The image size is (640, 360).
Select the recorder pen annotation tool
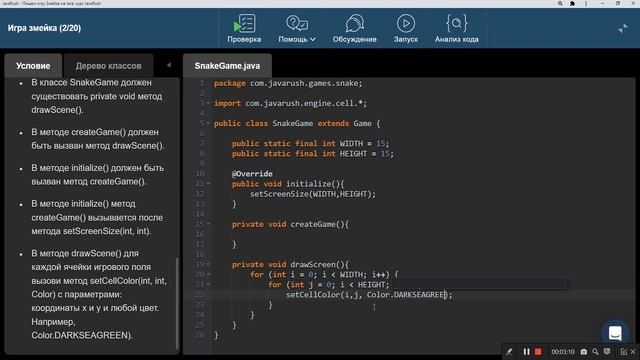pyautogui.click(x=509, y=351)
